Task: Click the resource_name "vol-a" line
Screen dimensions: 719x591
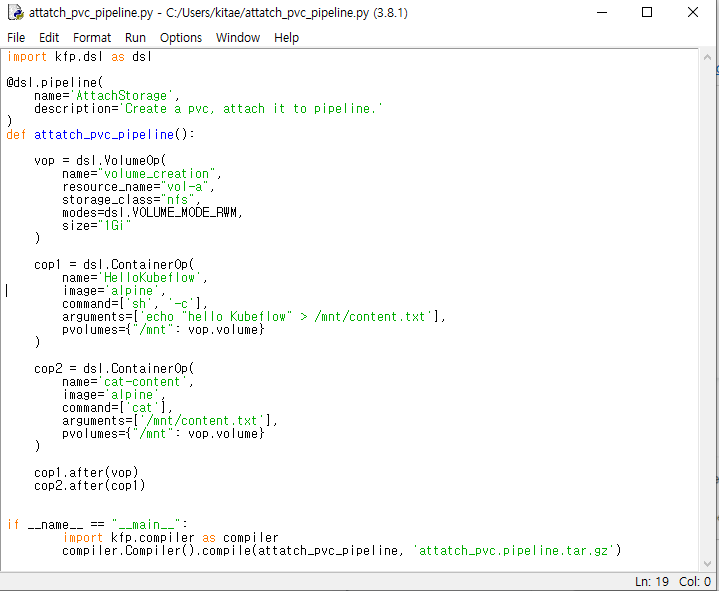Action: pyautogui.click(x=138, y=187)
